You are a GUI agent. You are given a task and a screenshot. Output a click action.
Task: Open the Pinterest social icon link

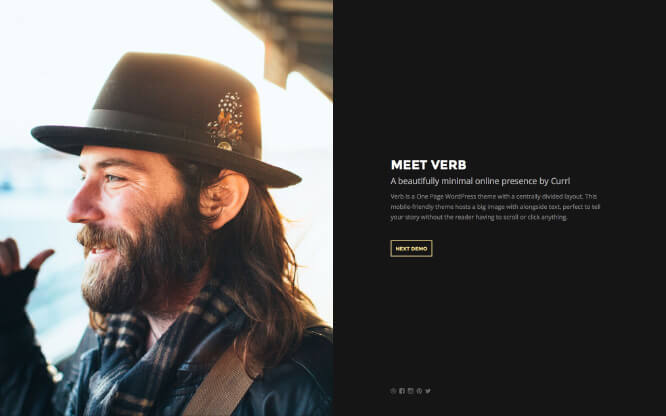coord(419,391)
